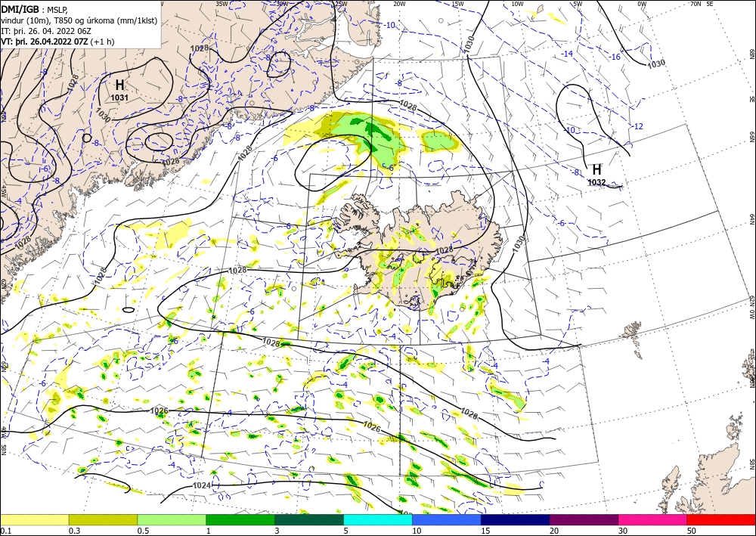The image size is (756, 536).
Task: Click the '50' legend scale value
Action: [692, 531]
